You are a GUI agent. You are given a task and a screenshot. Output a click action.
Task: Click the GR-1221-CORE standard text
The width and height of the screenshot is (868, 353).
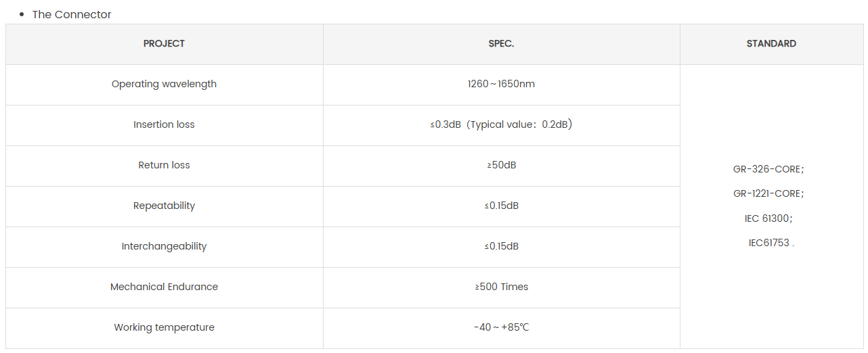coord(768,193)
